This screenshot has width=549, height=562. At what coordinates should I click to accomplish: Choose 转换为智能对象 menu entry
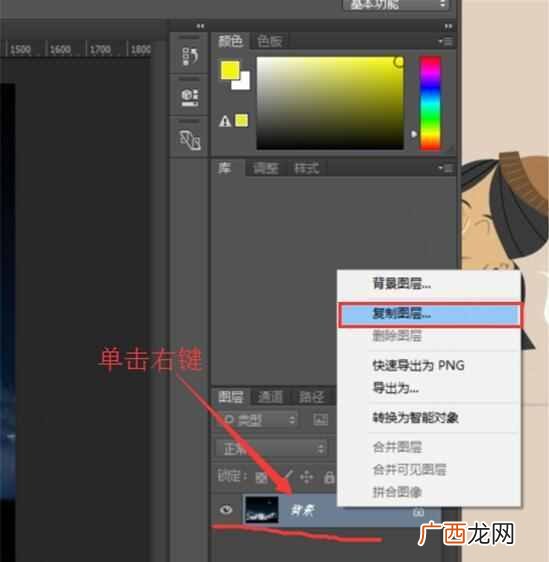[429, 418]
